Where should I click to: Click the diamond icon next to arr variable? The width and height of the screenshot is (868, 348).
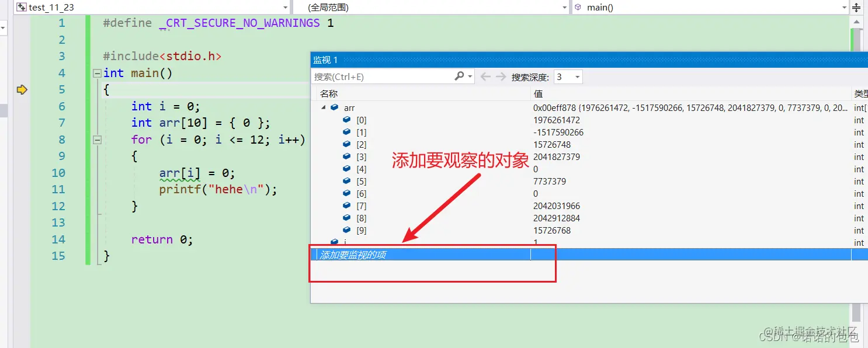pyautogui.click(x=335, y=107)
